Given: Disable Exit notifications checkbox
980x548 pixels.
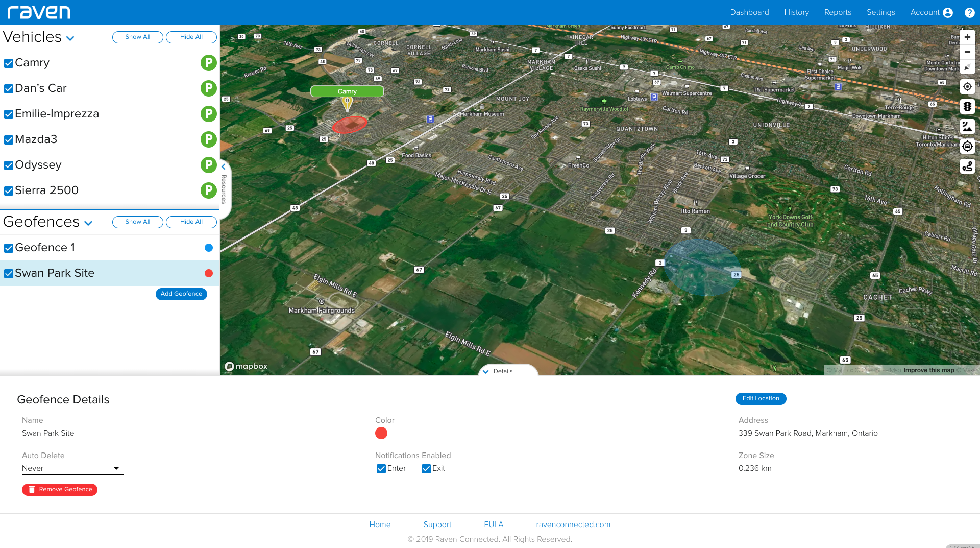Looking at the screenshot, I should 426,469.
